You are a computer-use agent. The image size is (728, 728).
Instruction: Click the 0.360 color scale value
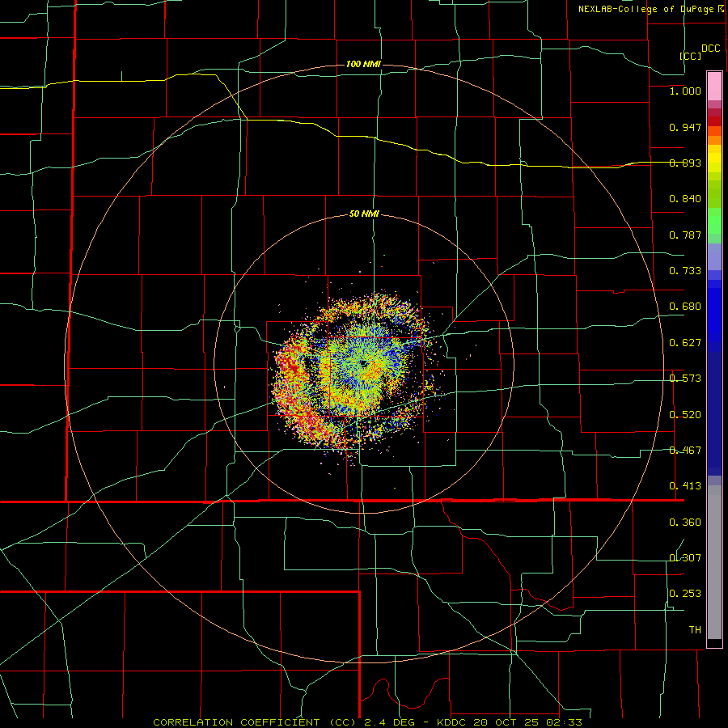coord(685,523)
